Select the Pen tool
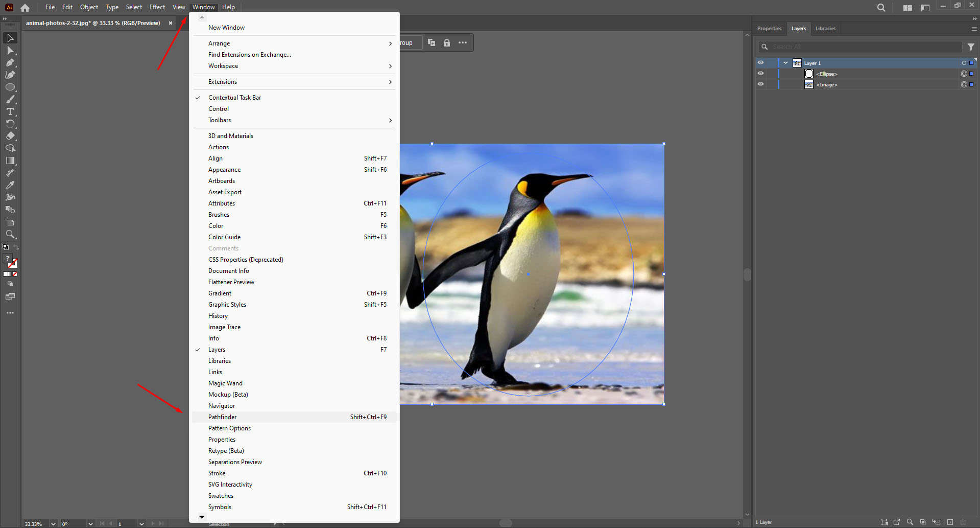The height and width of the screenshot is (528, 980). click(x=10, y=63)
